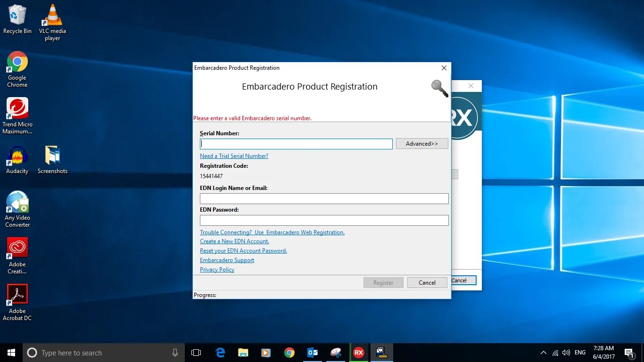Open the Action Center notifications icon
The width and height of the screenshot is (644, 362).
click(x=630, y=353)
